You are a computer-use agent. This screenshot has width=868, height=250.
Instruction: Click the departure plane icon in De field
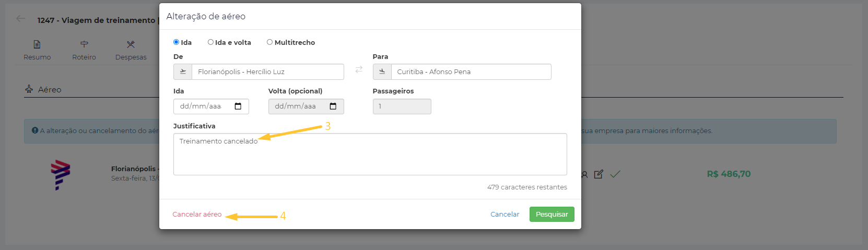click(x=183, y=72)
